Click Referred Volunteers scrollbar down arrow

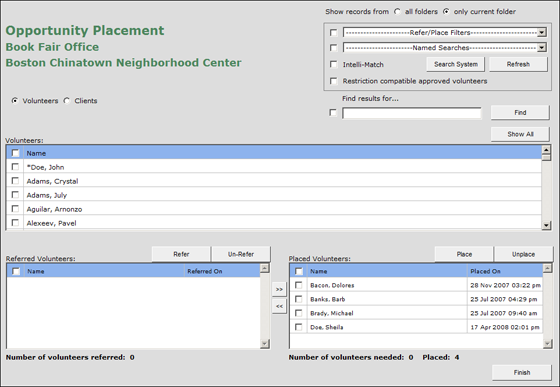(x=265, y=344)
